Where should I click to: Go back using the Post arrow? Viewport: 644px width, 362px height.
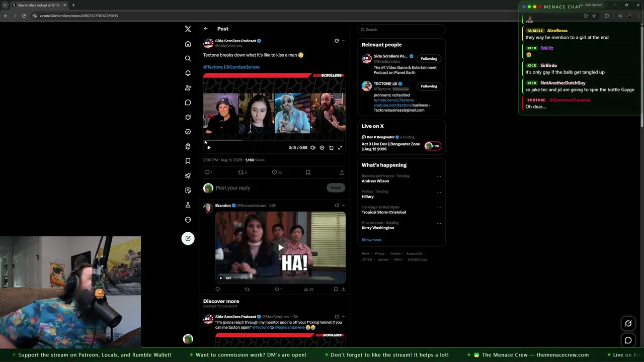point(206,29)
